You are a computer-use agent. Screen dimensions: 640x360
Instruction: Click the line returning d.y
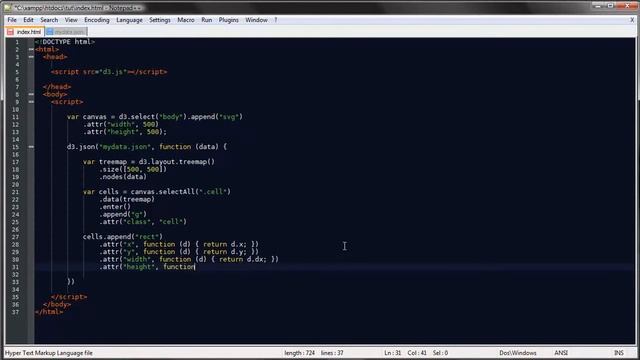click(x=179, y=252)
